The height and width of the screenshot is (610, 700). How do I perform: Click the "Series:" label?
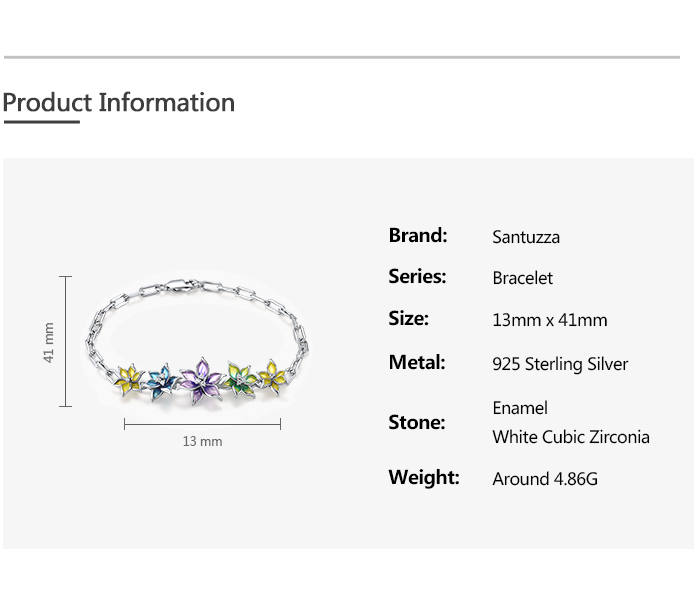tap(417, 277)
